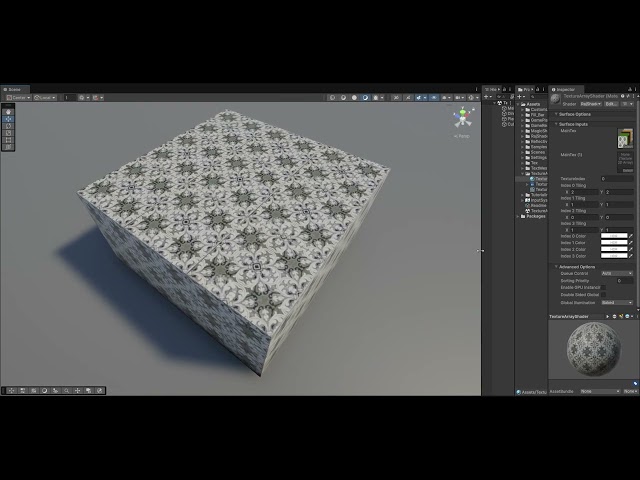Click the first icon in bottom scene overlay toolbar
This screenshot has width=640, height=480.
pyautogui.click(x=11, y=391)
